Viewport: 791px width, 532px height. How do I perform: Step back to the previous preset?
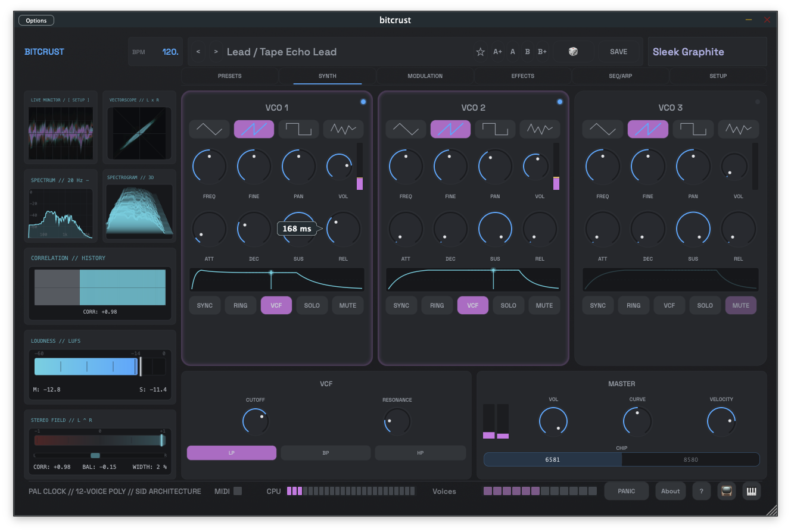pos(198,52)
